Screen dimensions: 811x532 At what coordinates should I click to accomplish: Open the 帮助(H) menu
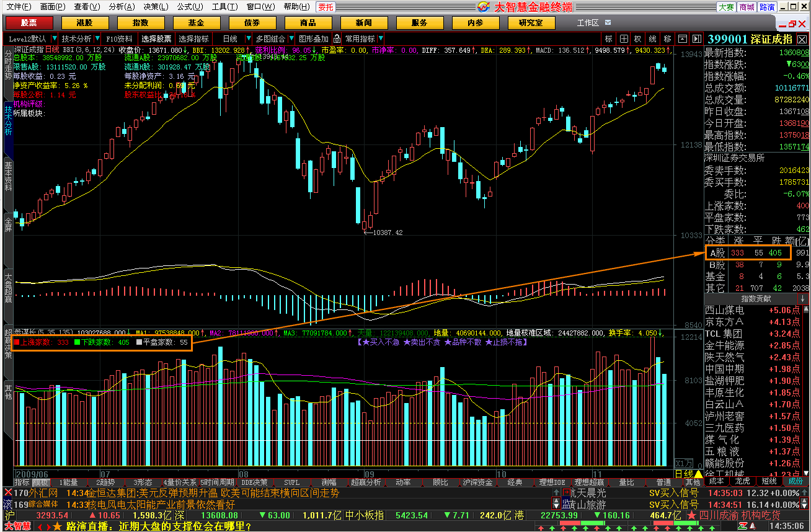(x=297, y=7)
